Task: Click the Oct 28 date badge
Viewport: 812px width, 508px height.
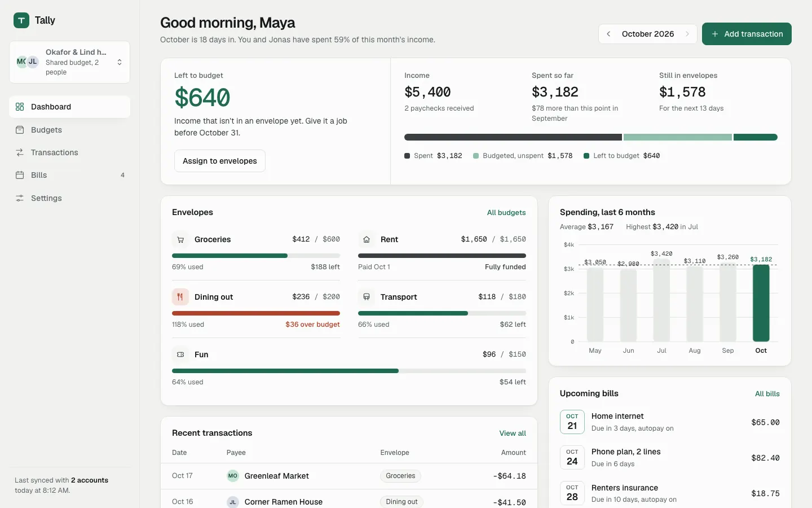Action: click(x=572, y=493)
